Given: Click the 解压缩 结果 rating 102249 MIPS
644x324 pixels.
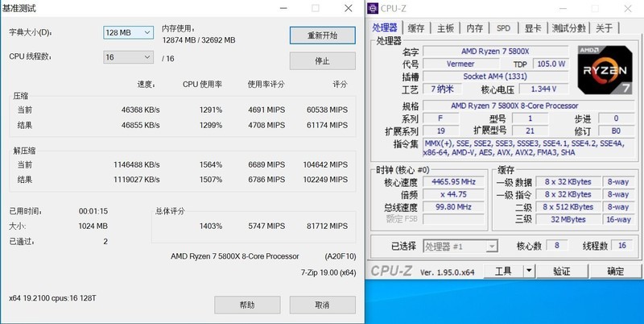Looking at the screenshot, I should pos(325,179).
